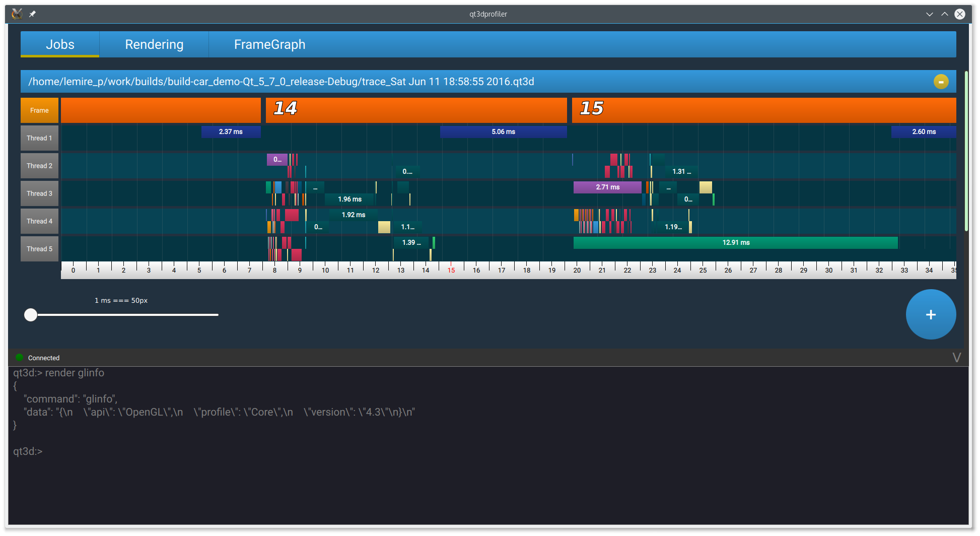Open the FrameGraph tab
Image resolution: width=980 pixels, height=536 pixels.
coord(269,44)
